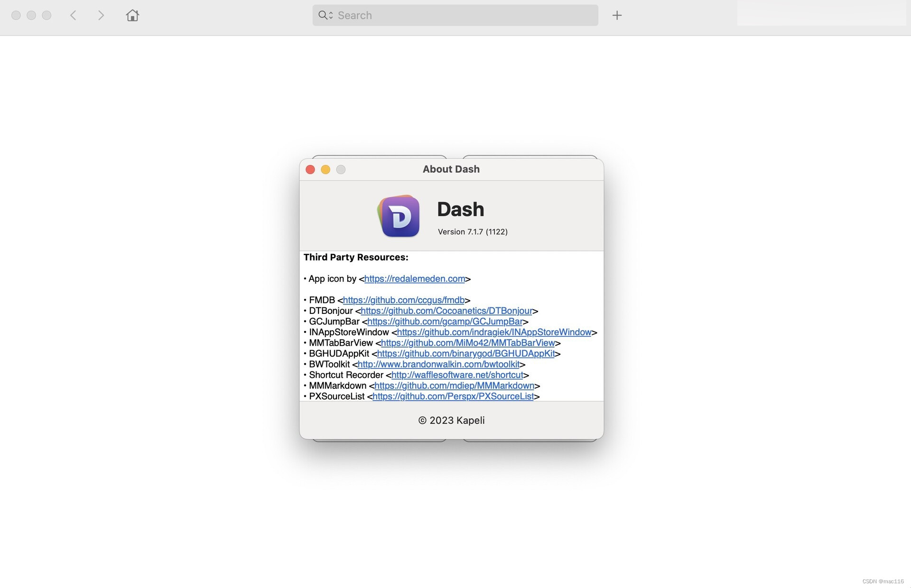This screenshot has width=911, height=588.
Task: Add a new tab with plus
Action: pos(617,15)
